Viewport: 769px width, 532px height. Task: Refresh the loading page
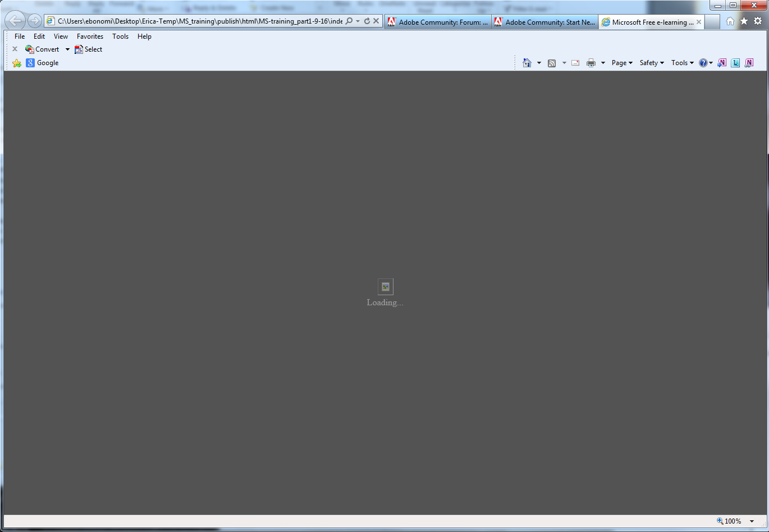368,20
